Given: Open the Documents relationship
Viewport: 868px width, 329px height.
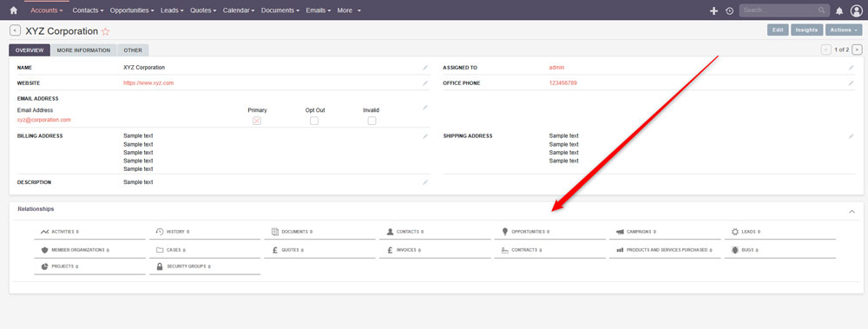Looking at the screenshot, I should coord(320,232).
